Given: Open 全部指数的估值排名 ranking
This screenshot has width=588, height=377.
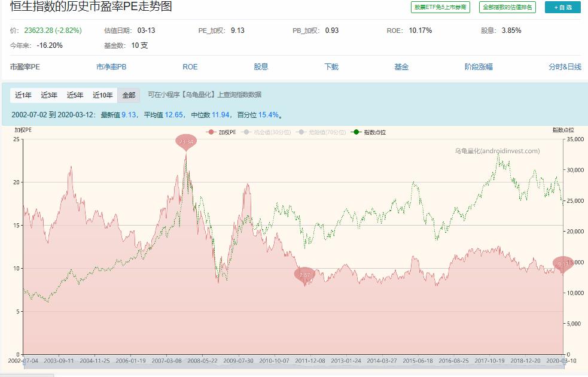Looking at the screenshot, I should coord(507,7).
